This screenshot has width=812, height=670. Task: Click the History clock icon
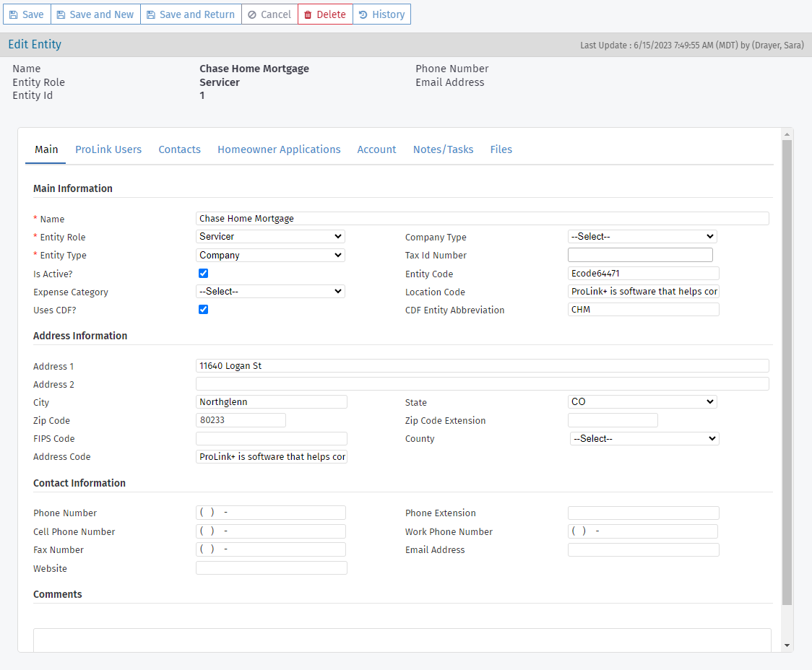coord(363,14)
